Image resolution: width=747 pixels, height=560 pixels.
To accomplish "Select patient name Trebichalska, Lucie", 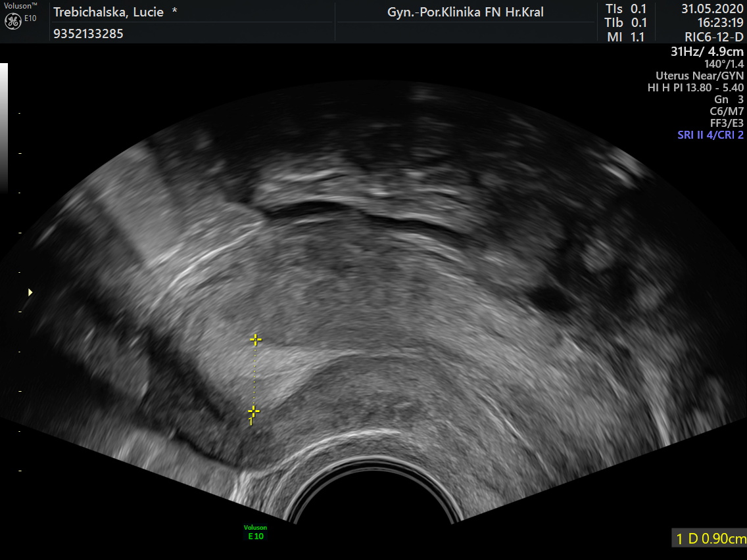I will (108, 12).
